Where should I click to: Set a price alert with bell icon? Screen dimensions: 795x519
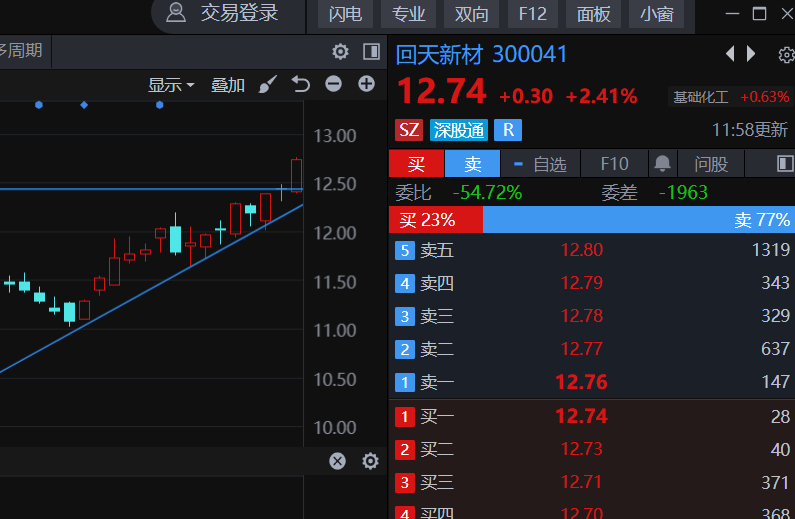[x=662, y=164]
